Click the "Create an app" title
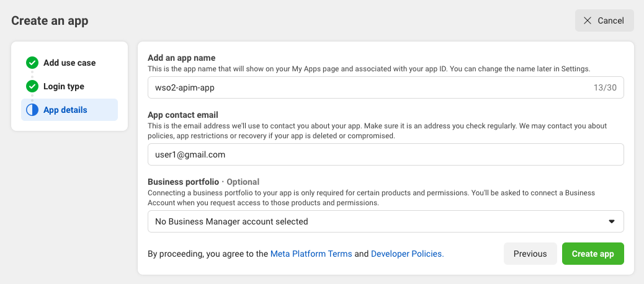 pos(50,20)
